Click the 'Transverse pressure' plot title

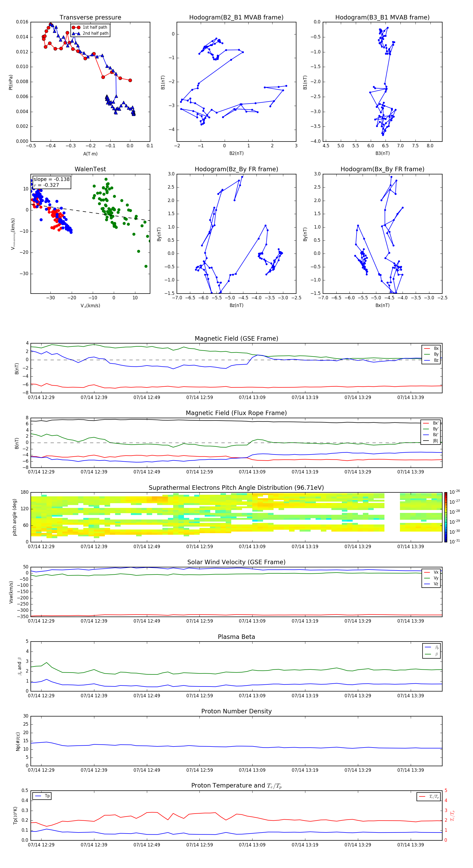tap(90, 18)
